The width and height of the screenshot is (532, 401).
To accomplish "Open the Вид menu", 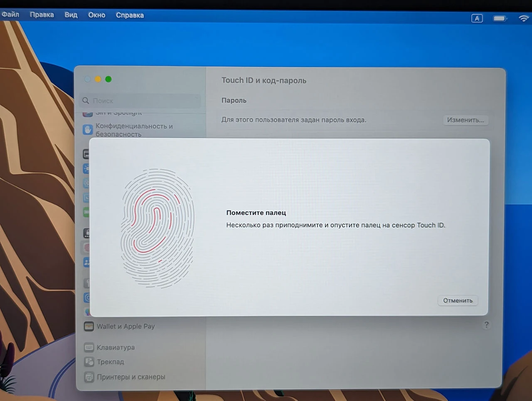I will pyautogui.click(x=71, y=15).
